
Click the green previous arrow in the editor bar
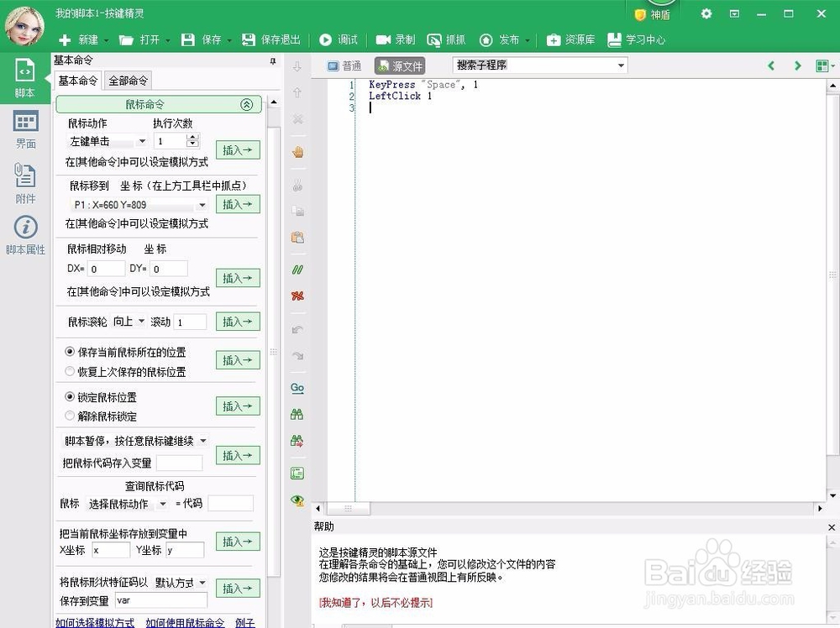(x=771, y=65)
